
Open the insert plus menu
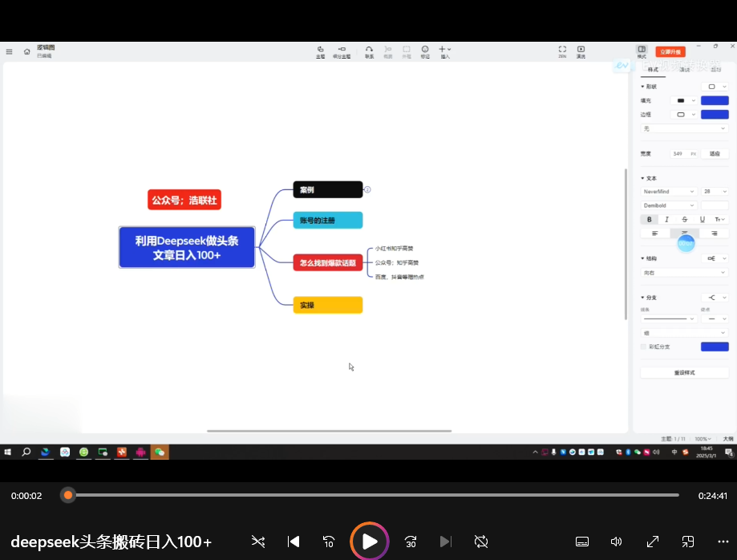pos(444,51)
